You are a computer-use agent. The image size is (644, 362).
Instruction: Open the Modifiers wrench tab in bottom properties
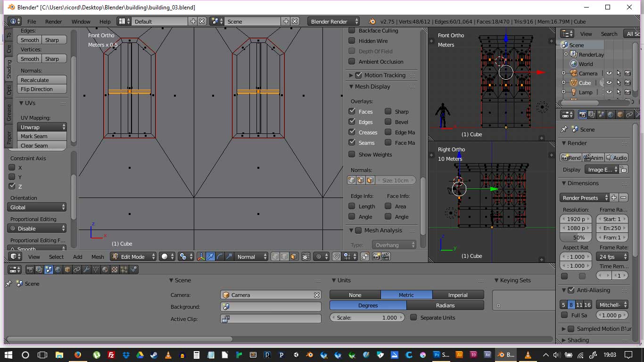pos(86,270)
